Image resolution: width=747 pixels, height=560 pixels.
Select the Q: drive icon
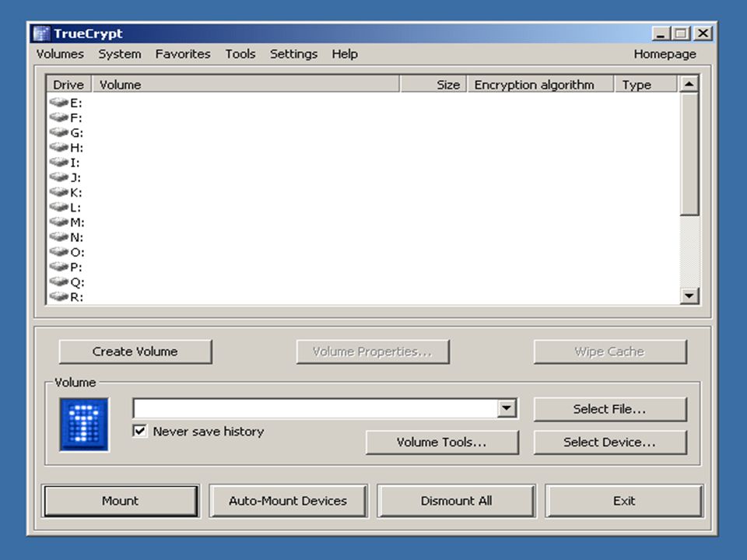click(x=59, y=282)
